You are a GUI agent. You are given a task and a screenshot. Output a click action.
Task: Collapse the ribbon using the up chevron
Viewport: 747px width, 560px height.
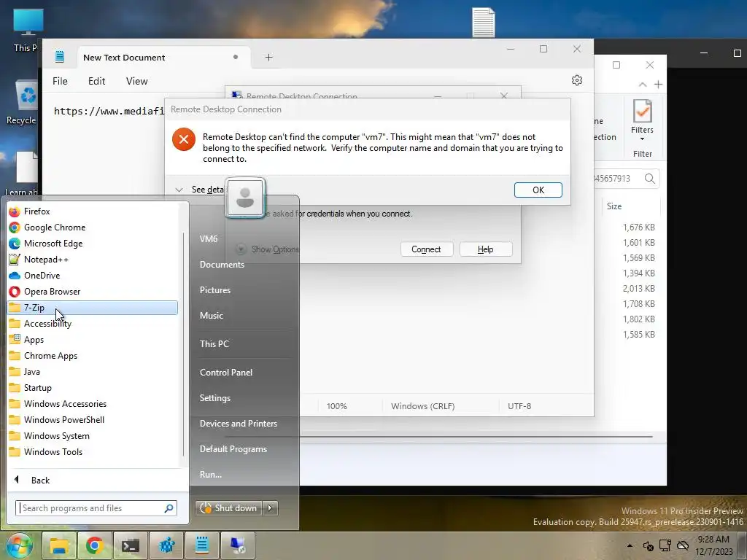pyautogui.click(x=643, y=85)
